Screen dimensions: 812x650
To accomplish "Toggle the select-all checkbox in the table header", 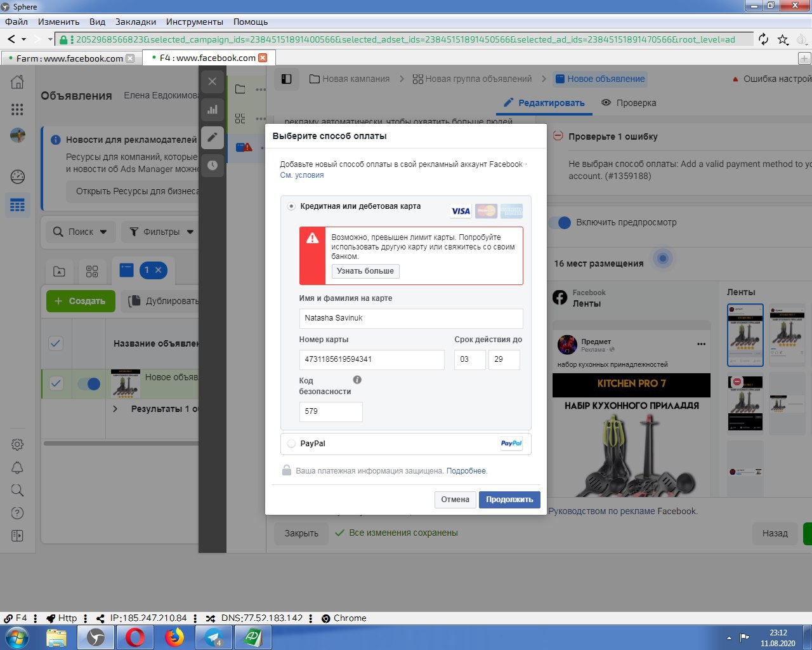I will click(56, 343).
